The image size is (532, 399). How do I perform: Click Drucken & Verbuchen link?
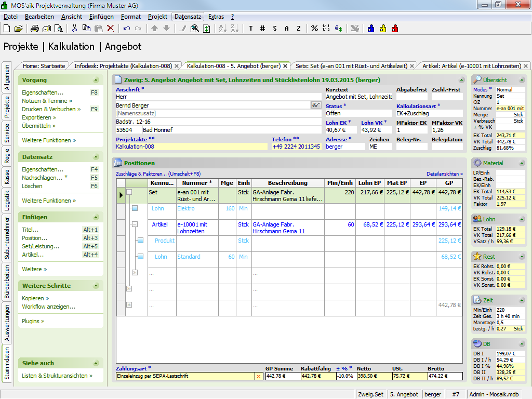pos(51,109)
